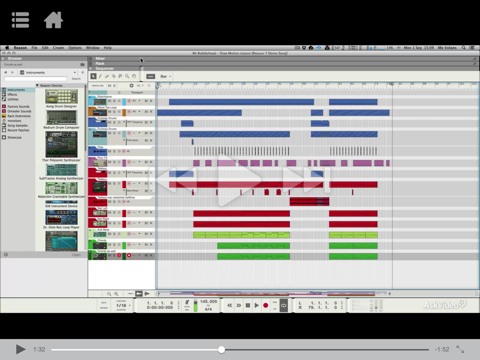Screen dimensions: 480x360
Task: Select Rack Extensions in browser sidebar
Action: (x=19, y=116)
